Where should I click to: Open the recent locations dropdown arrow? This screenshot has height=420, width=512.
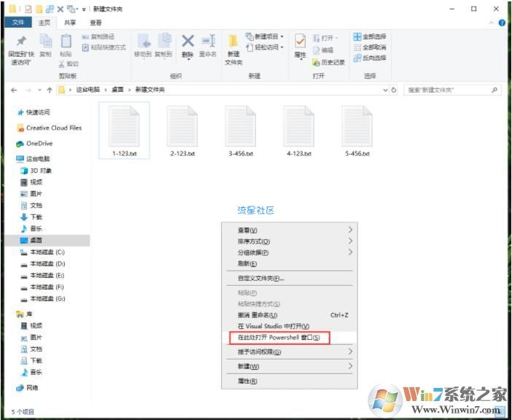click(39, 90)
